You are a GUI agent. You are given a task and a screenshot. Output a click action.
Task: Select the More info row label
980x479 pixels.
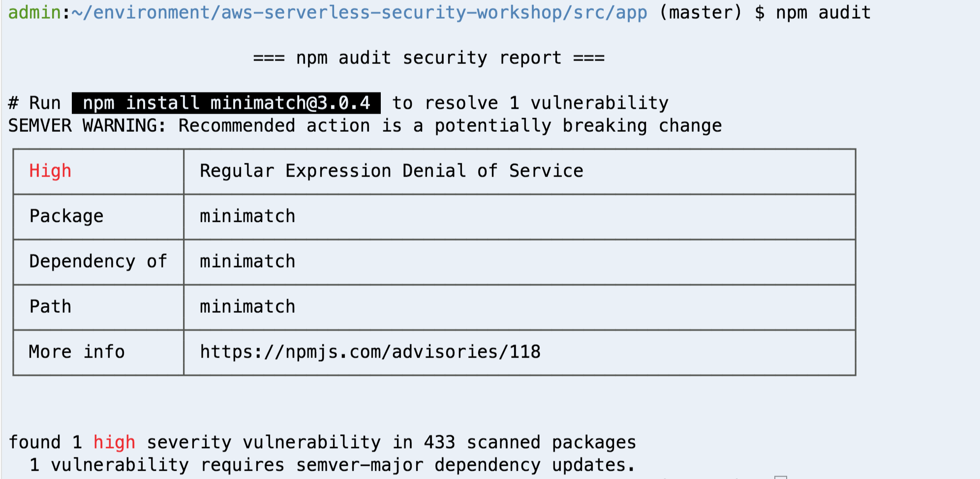click(x=77, y=352)
